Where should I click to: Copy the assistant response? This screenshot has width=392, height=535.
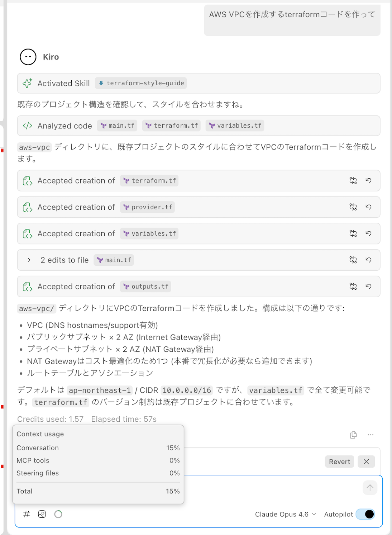point(353,435)
